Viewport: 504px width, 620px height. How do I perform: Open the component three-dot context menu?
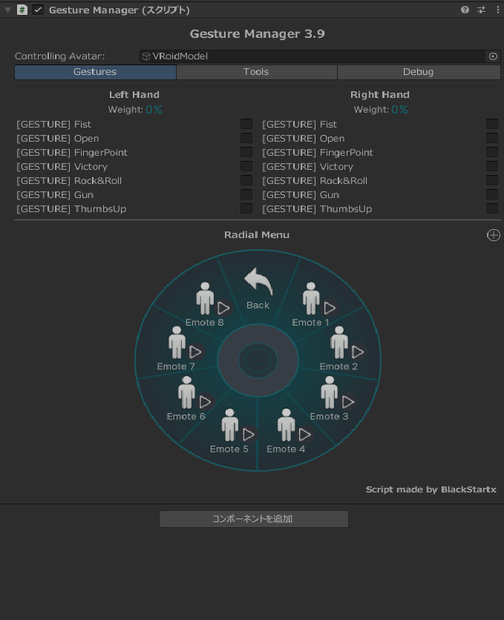[498, 10]
